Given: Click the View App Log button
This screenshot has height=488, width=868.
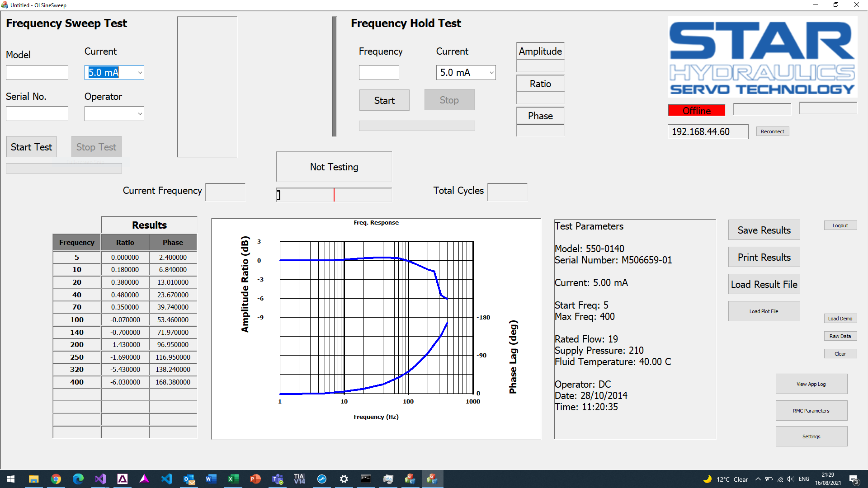Looking at the screenshot, I should coord(810,383).
